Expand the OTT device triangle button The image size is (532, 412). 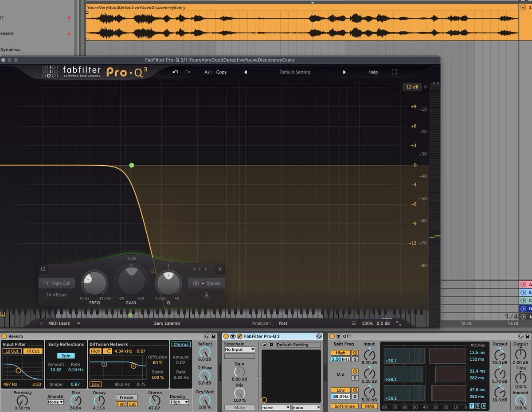click(338, 337)
